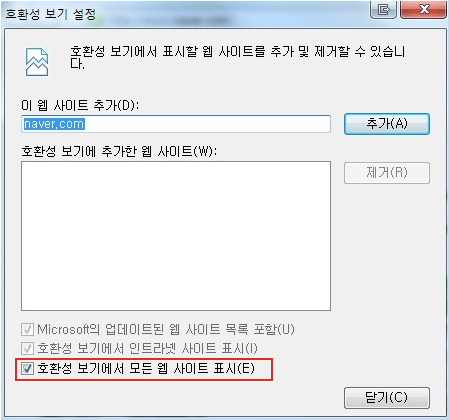Screen dimensions: 450x420
Task: Click the 추가(A) button
Action: (x=387, y=124)
